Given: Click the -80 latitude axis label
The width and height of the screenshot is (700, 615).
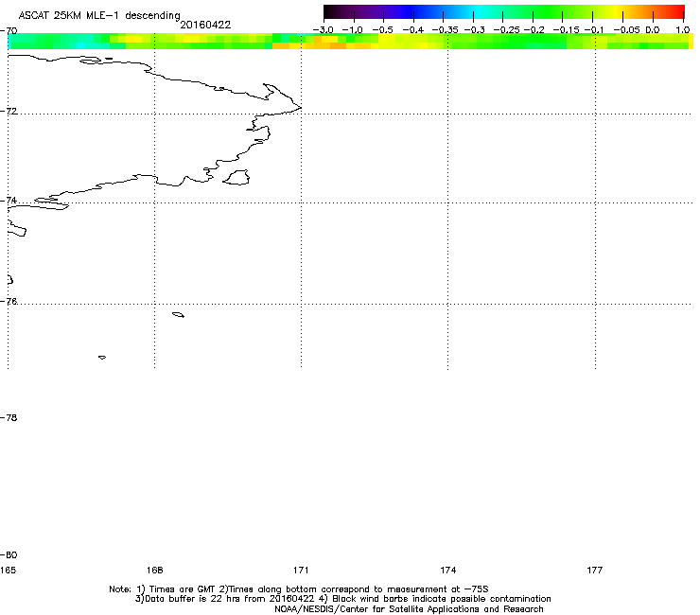Looking at the screenshot, I should [9, 554].
